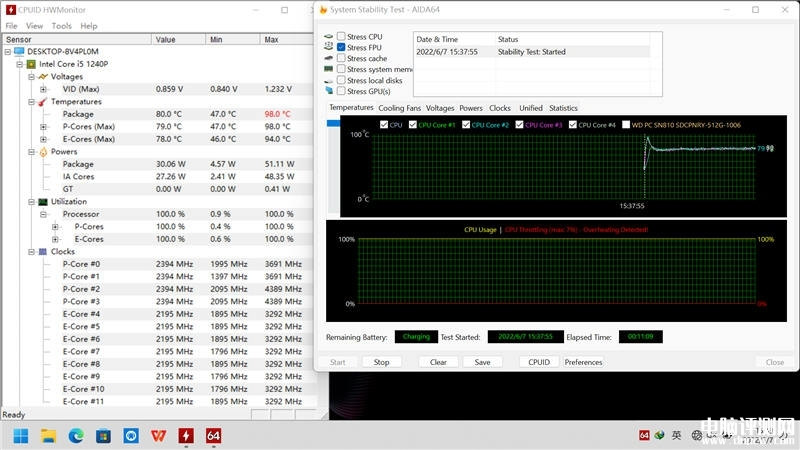Click the memory module icon beside Stress system memory

coord(329,69)
